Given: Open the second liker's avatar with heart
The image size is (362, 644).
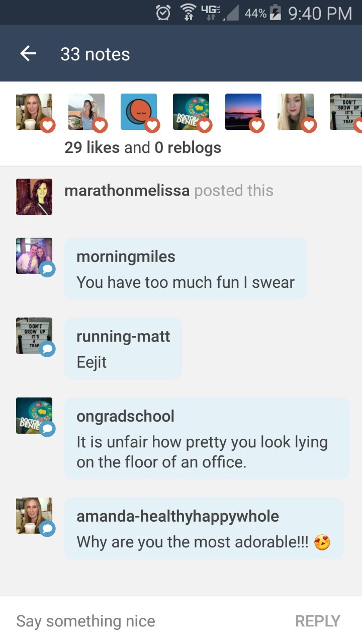Looking at the screenshot, I should coord(86,112).
